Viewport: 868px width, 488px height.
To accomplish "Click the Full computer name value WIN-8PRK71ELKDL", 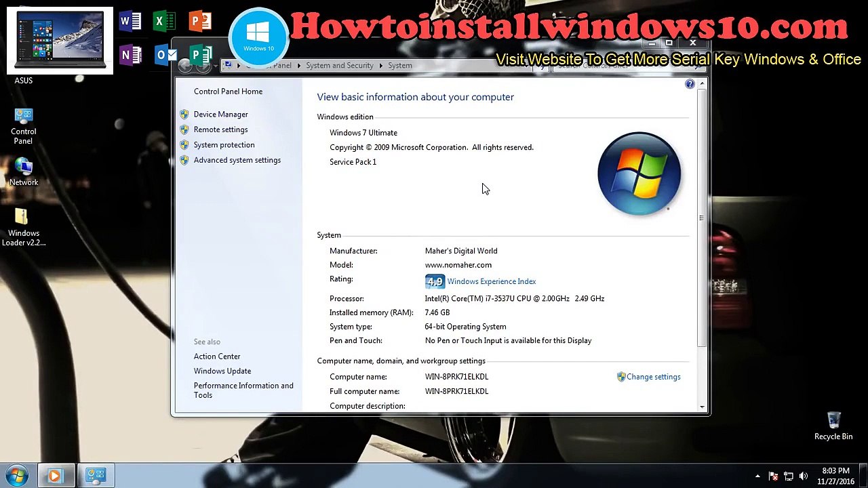I will pyautogui.click(x=456, y=392).
